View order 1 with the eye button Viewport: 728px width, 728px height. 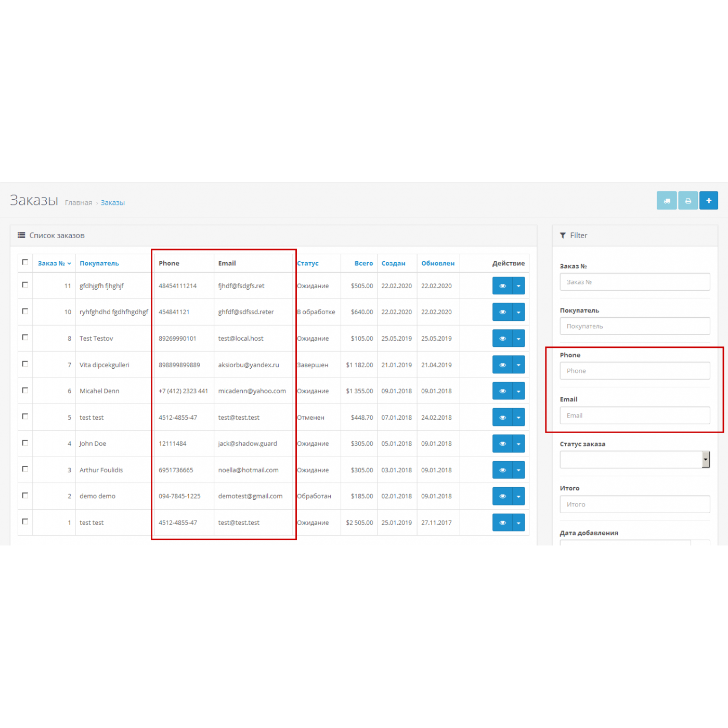click(502, 523)
